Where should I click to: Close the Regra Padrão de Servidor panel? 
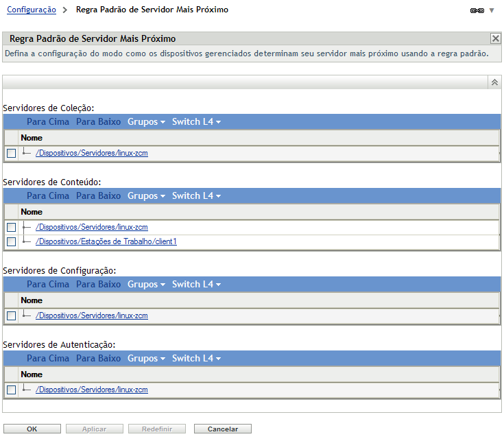pos(495,38)
